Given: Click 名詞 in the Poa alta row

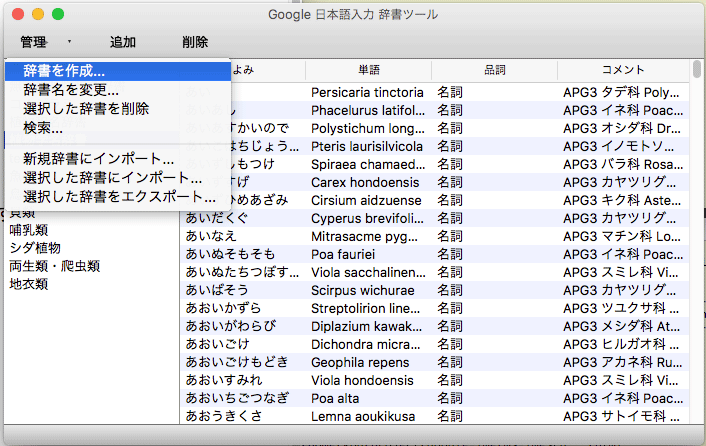Looking at the screenshot, I should point(450,398).
